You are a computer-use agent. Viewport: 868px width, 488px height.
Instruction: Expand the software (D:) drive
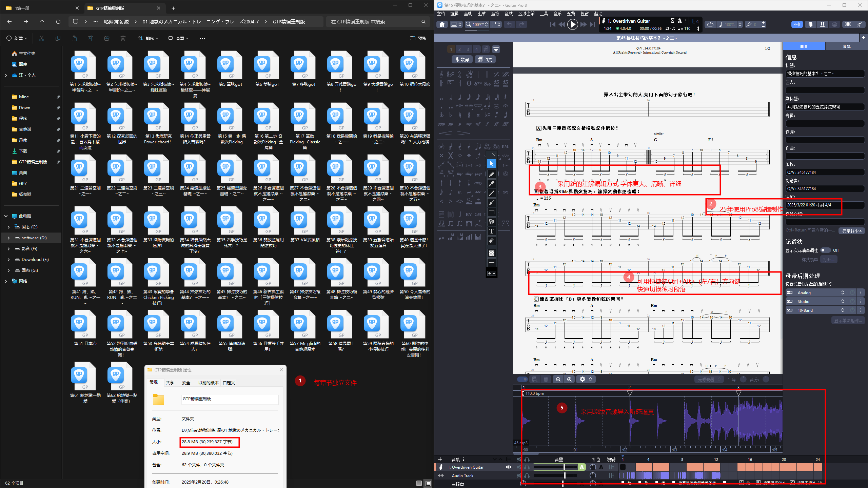8,238
